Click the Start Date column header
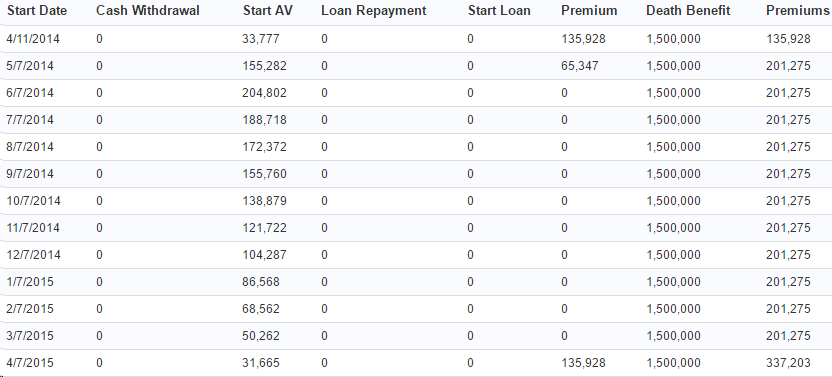832x377 pixels. tap(37, 11)
